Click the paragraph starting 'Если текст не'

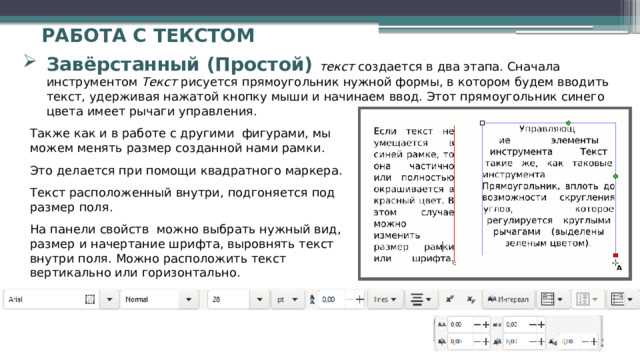(413, 195)
